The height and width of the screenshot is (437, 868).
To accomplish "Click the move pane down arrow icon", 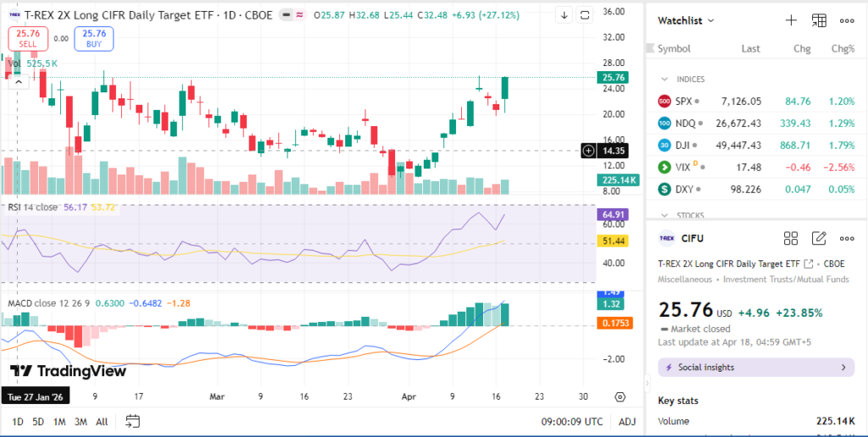I will (x=565, y=15).
